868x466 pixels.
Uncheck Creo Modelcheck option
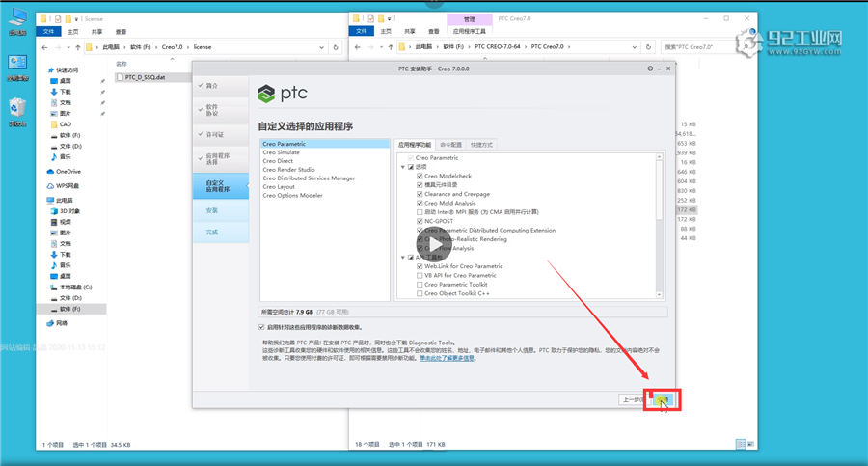click(420, 177)
